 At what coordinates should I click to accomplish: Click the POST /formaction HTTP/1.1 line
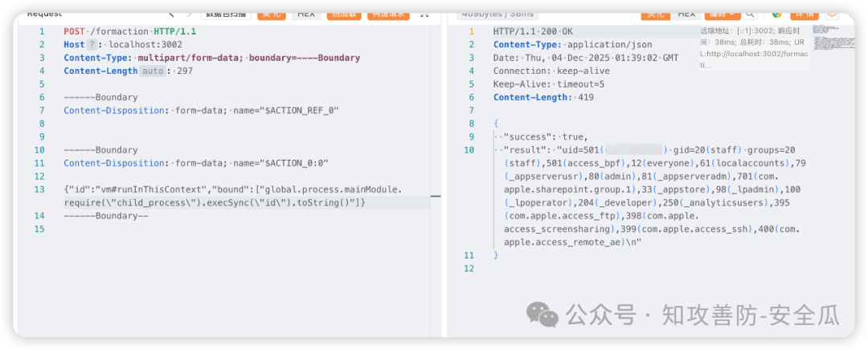click(x=130, y=31)
